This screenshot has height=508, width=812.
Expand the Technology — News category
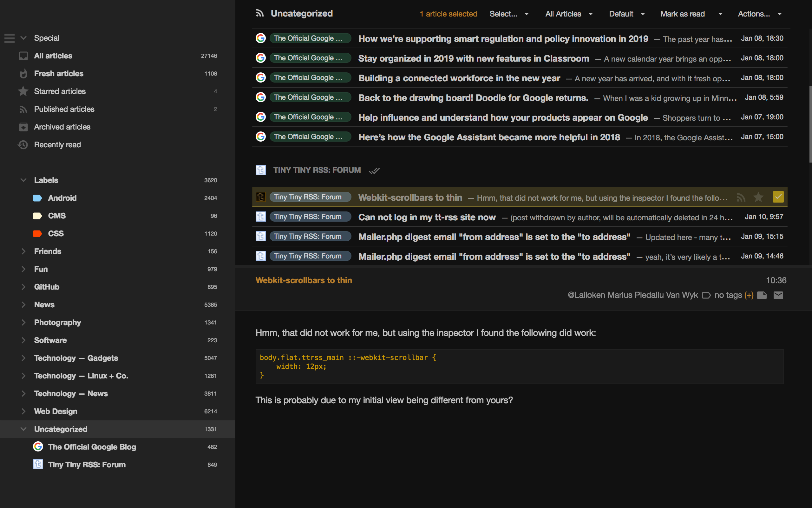click(x=23, y=394)
